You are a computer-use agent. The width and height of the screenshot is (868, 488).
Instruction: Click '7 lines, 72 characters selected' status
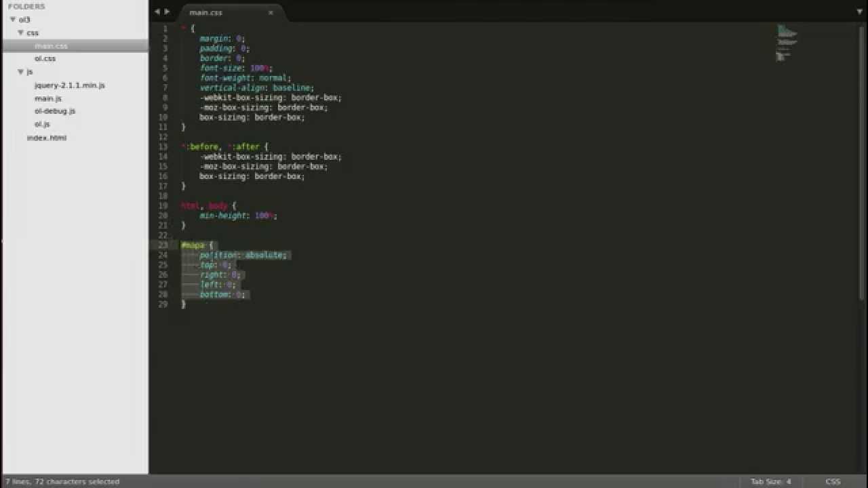(62, 481)
